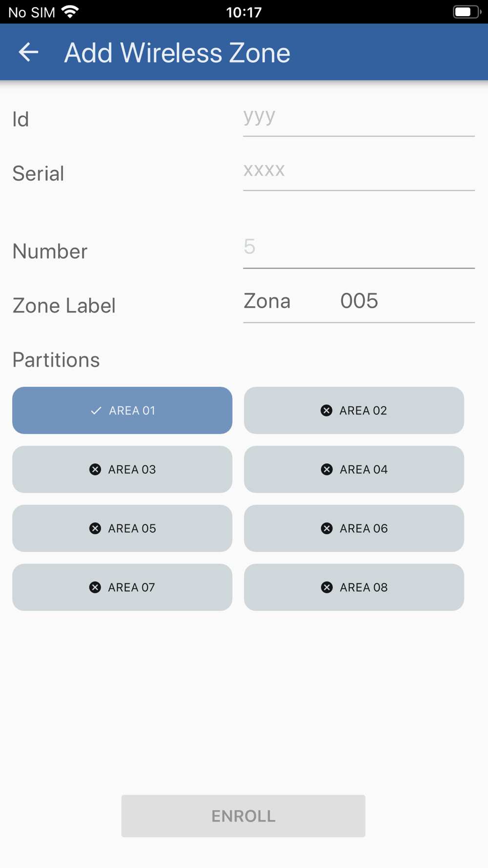Click the X icon on AREA 07

[95, 587]
